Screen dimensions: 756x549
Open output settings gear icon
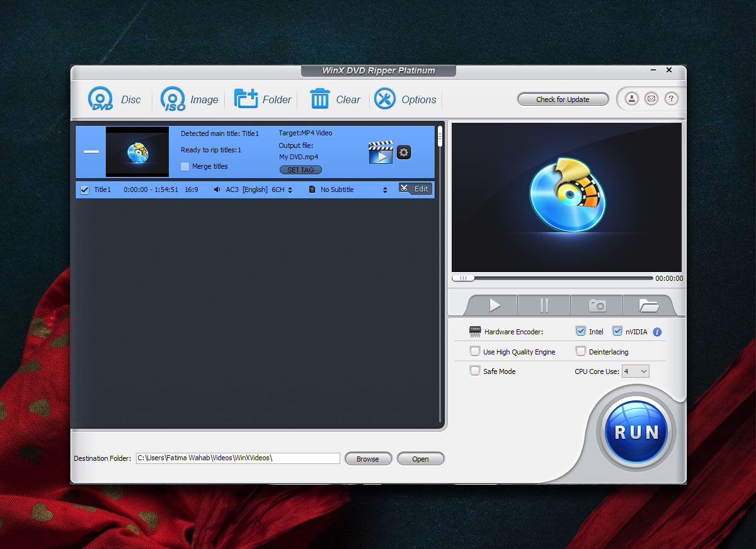click(x=404, y=152)
